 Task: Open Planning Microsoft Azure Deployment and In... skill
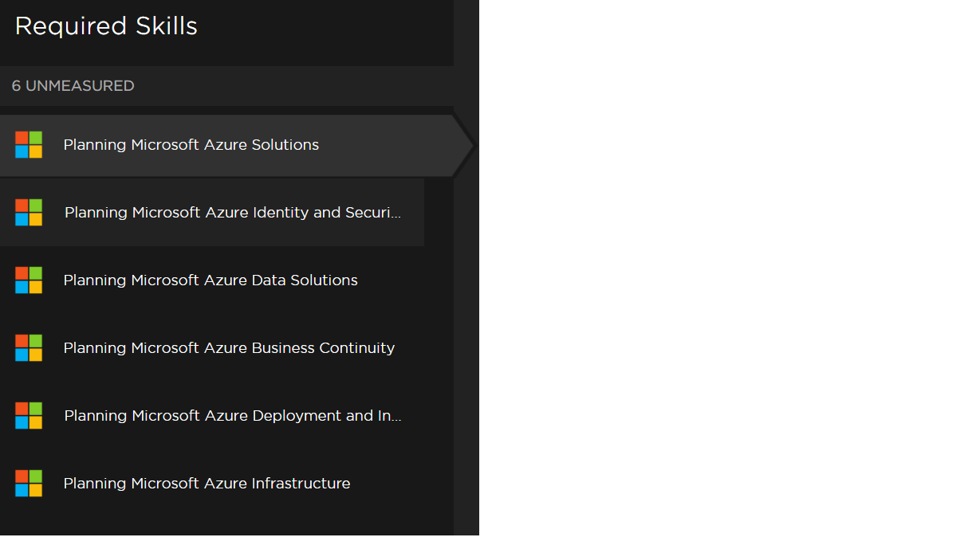[231, 416]
